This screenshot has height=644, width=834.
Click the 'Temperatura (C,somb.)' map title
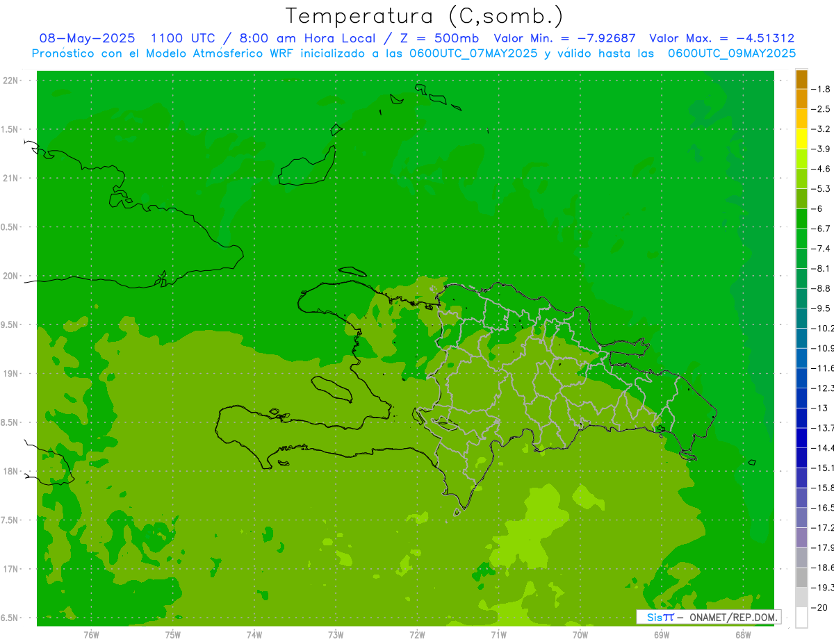coord(425,16)
